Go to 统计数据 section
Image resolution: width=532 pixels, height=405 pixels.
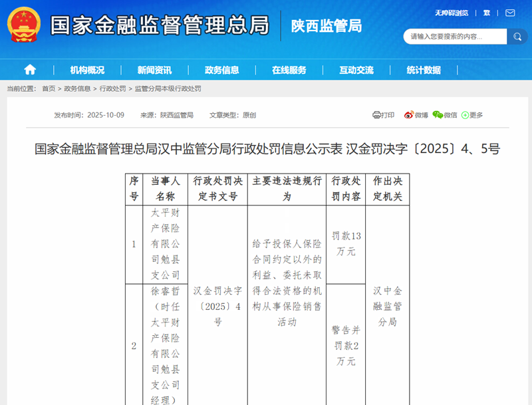tap(423, 70)
